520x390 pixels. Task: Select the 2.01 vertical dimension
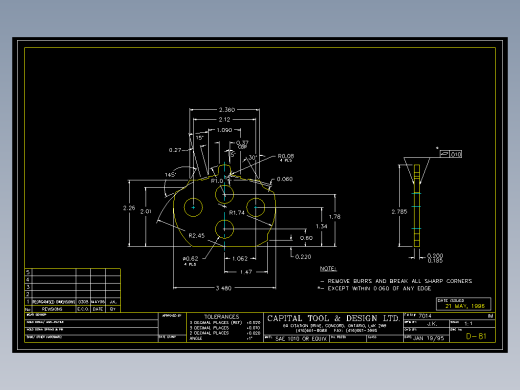click(146, 211)
